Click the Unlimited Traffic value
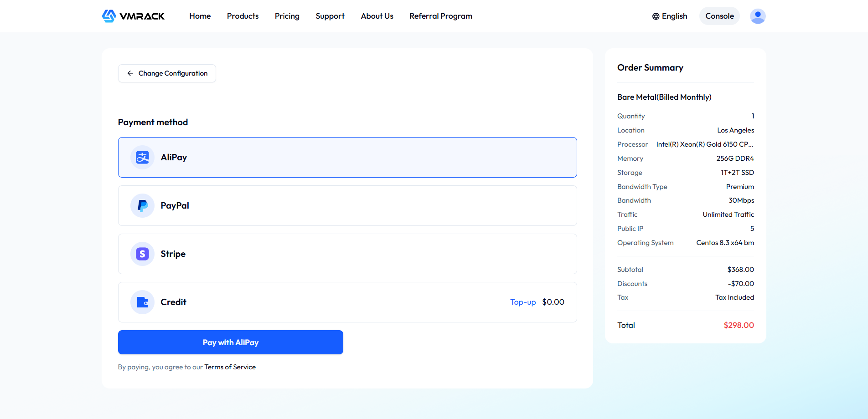 [728, 215]
